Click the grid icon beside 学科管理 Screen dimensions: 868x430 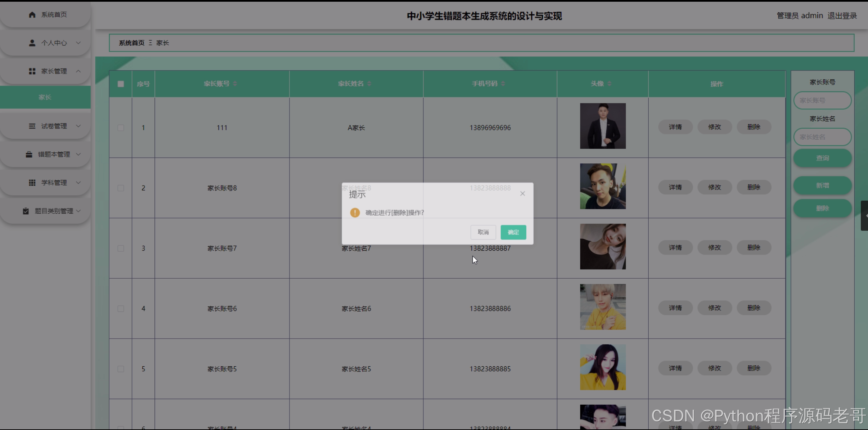coord(32,182)
